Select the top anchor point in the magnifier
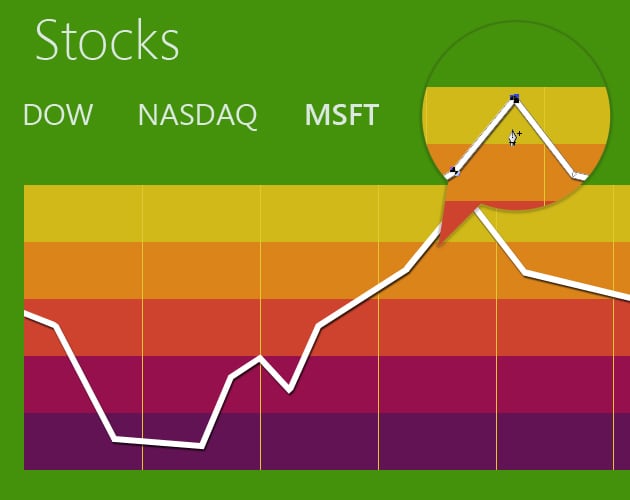The height and width of the screenshot is (500, 630). [x=514, y=98]
